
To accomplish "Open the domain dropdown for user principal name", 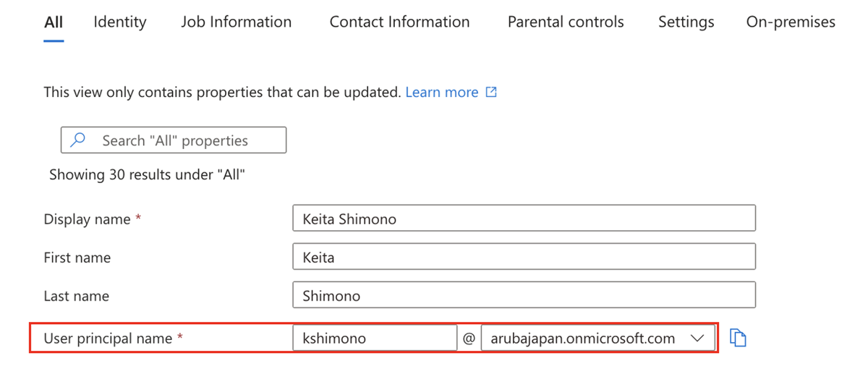I will 597,338.
